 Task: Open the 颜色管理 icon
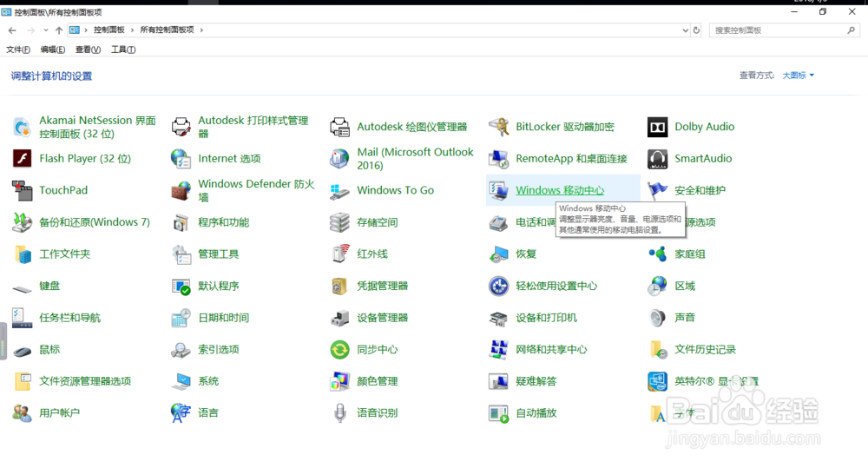coord(340,381)
